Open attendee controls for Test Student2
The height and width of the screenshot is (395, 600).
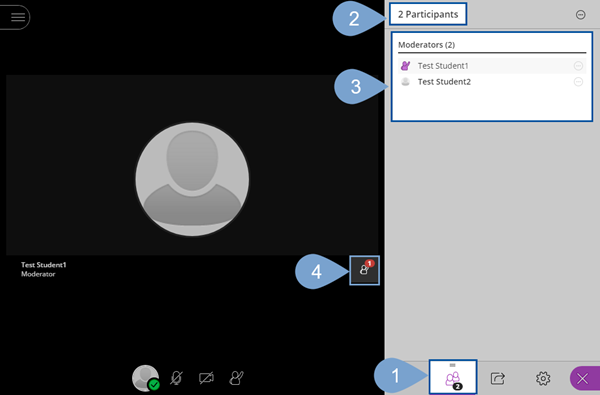point(578,82)
